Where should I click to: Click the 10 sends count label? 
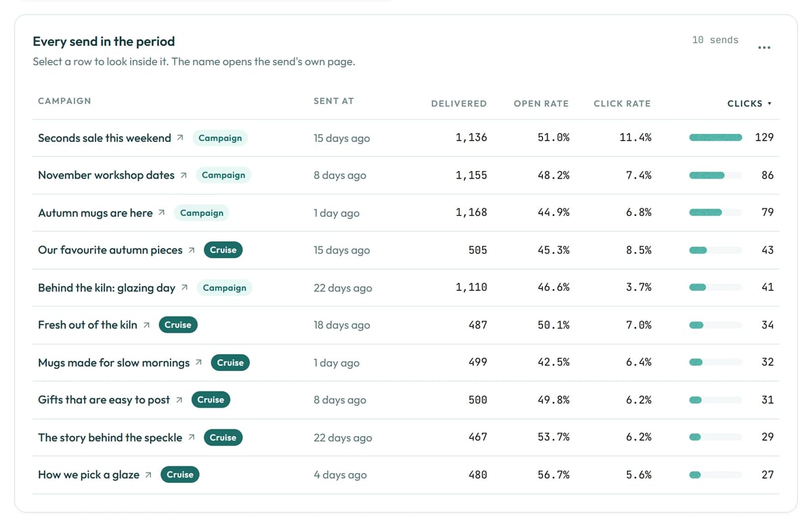point(715,41)
